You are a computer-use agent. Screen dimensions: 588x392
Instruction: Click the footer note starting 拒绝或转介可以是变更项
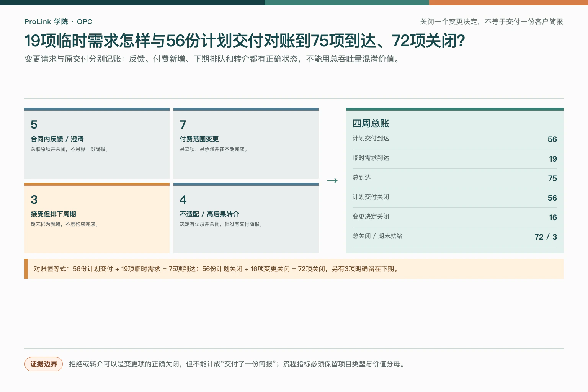coord(237,364)
